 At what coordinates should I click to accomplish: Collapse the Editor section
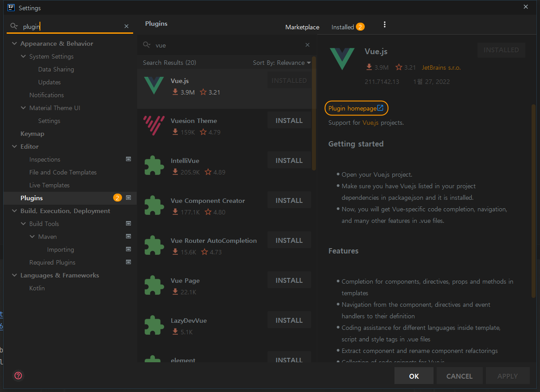14,147
